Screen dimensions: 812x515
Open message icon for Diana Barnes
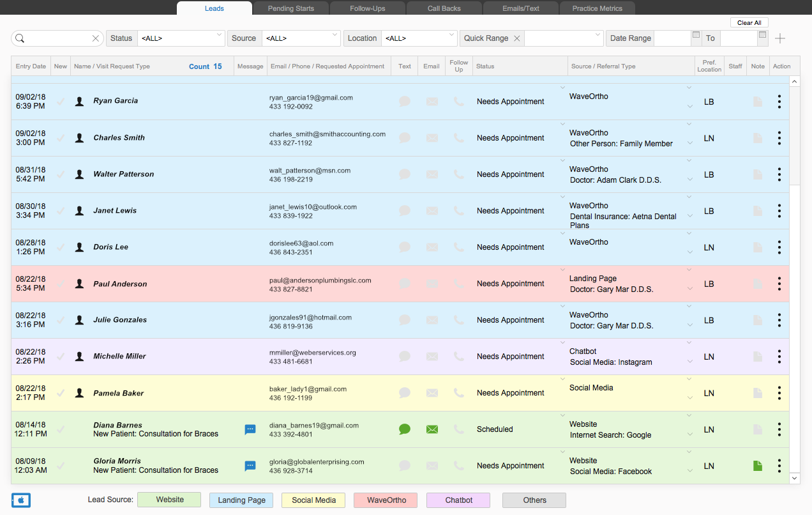[250, 429]
